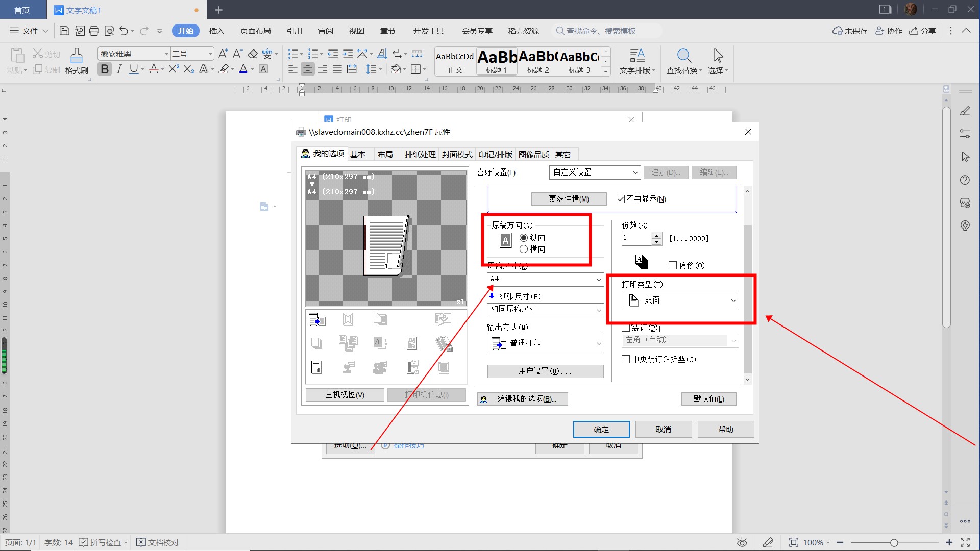Screen dimensions: 980x551
Task: Click the Save icon in quick toolbar
Action: pyautogui.click(x=64, y=31)
